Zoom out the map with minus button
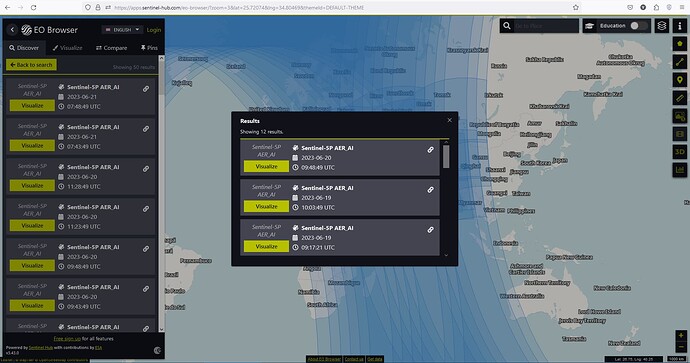690x363 pixels. 681,347
